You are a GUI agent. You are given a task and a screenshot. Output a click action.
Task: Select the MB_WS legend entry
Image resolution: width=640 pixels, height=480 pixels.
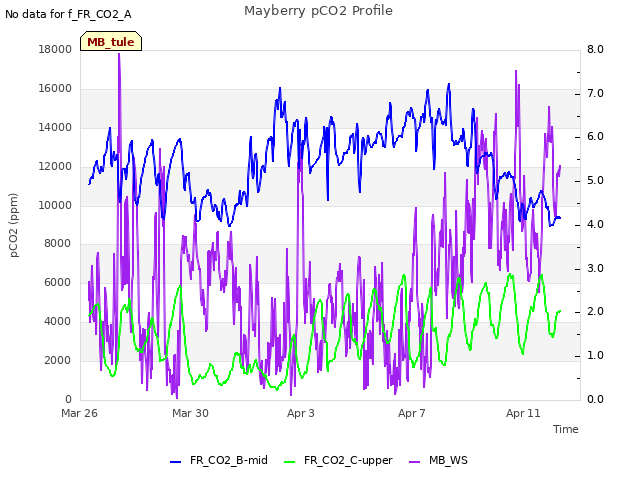tap(438, 460)
